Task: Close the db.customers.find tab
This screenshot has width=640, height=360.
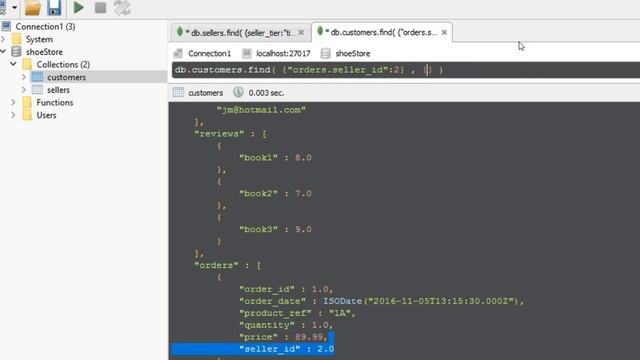Action: [444, 32]
